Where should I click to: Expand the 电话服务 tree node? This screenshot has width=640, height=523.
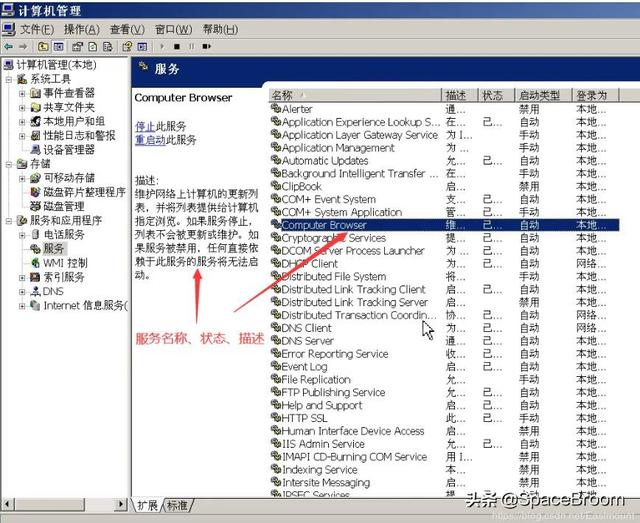coord(22,235)
